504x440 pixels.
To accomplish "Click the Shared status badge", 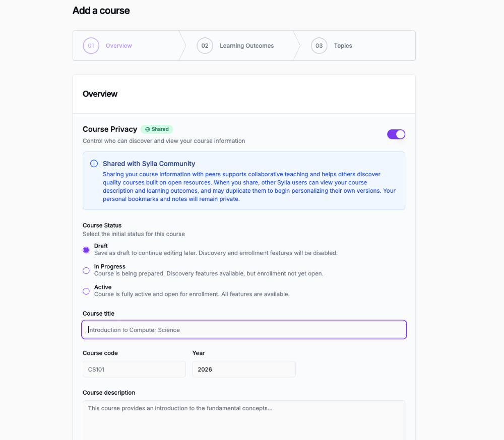I will pyautogui.click(x=157, y=129).
